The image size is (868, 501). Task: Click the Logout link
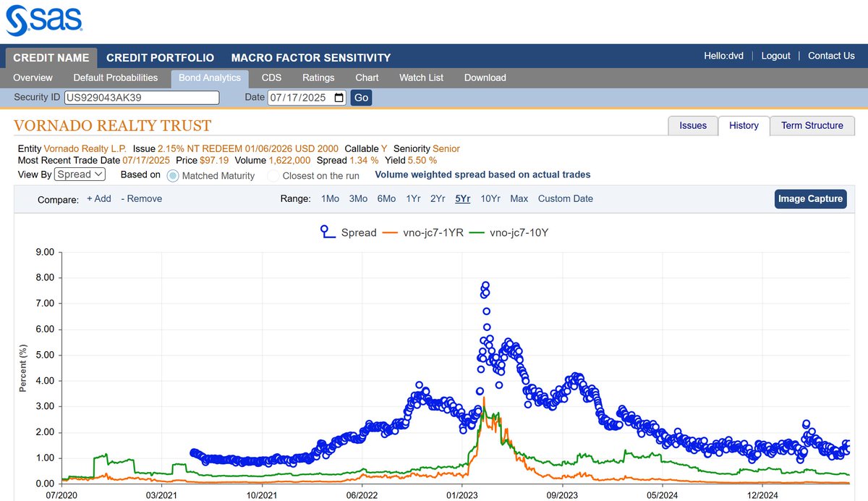coord(776,56)
